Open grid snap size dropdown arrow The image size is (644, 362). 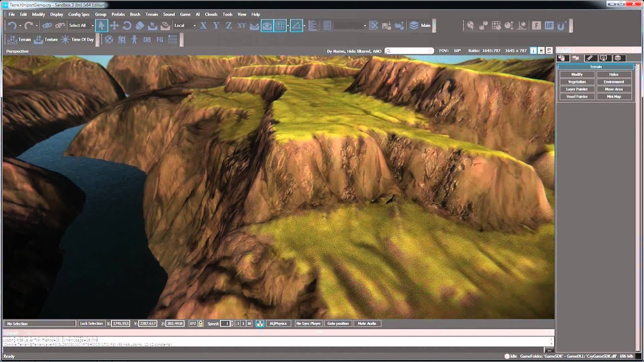(288, 26)
